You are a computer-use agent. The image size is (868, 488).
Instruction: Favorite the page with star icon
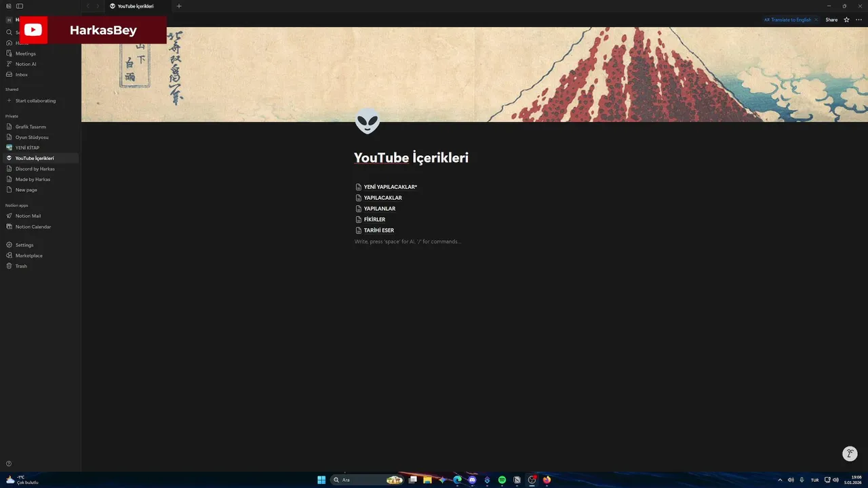[x=846, y=20]
